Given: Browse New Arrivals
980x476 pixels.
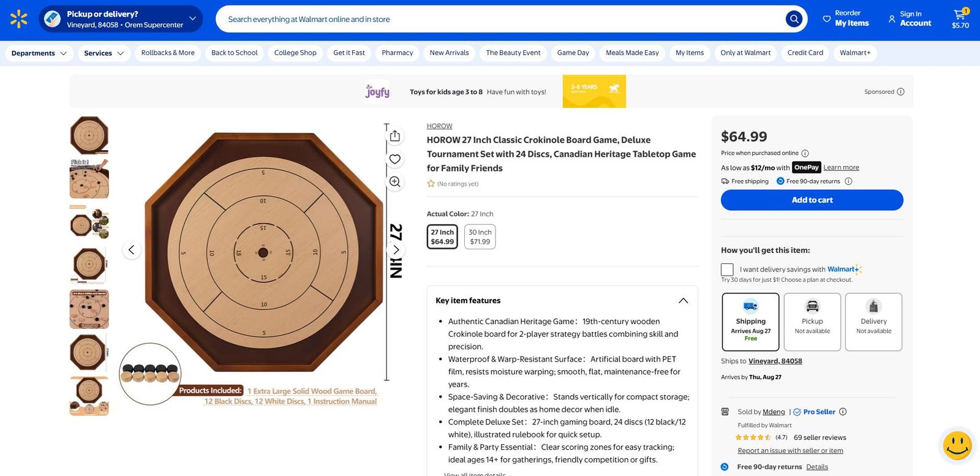Looking at the screenshot, I should (x=450, y=53).
